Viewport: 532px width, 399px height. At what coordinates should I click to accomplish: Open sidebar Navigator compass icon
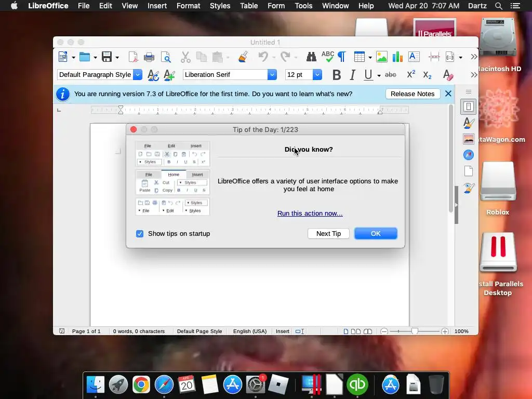coord(468,155)
